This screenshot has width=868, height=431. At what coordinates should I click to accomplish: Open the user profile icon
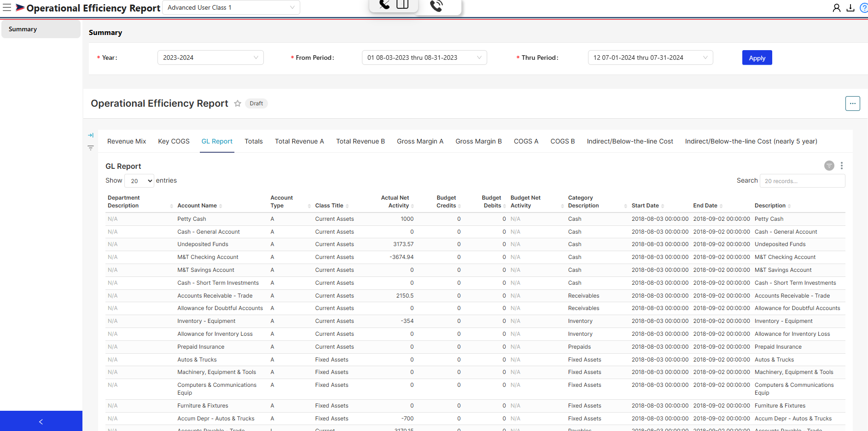(837, 8)
